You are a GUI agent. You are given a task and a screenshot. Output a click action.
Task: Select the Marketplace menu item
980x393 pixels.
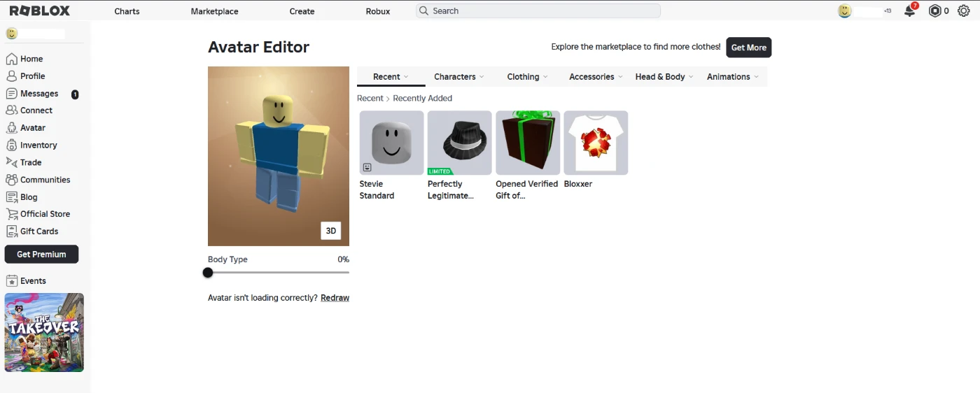point(214,11)
